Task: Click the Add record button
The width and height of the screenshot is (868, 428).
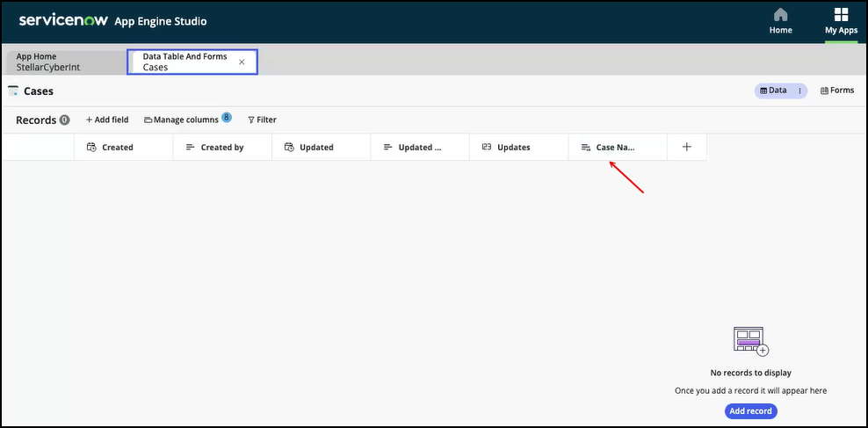Action: (x=750, y=411)
